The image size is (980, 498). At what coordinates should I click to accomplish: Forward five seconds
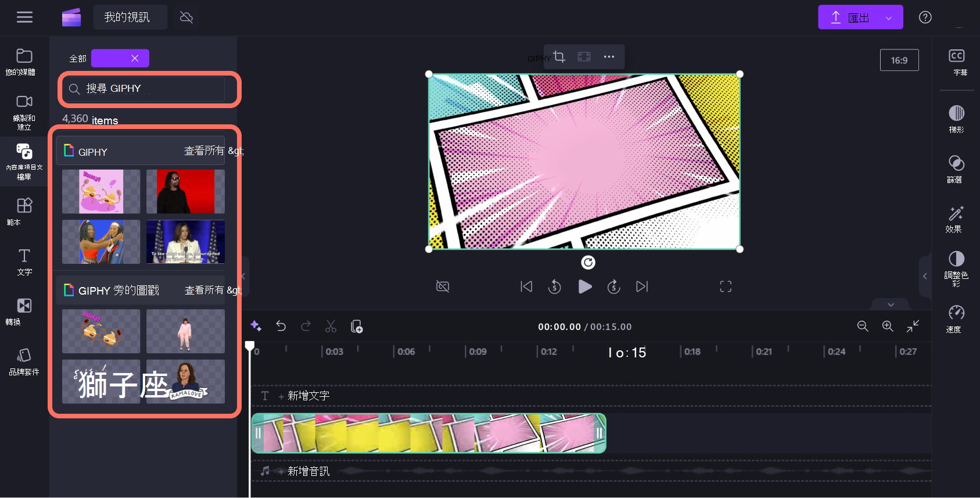pos(614,286)
